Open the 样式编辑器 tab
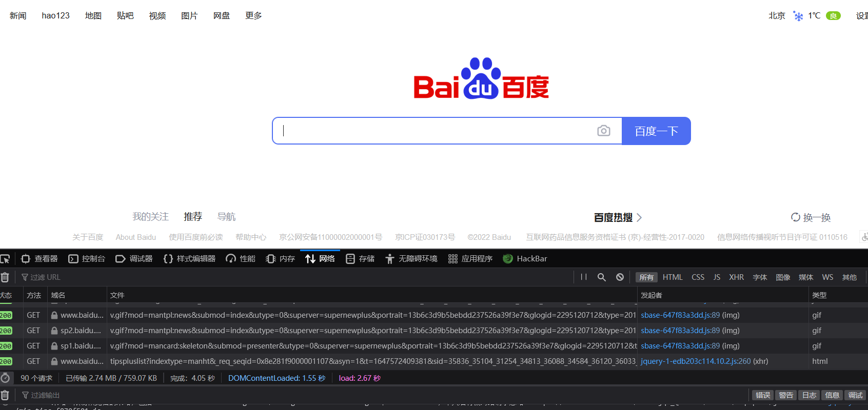This screenshot has height=410, width=868. point(189,259)
